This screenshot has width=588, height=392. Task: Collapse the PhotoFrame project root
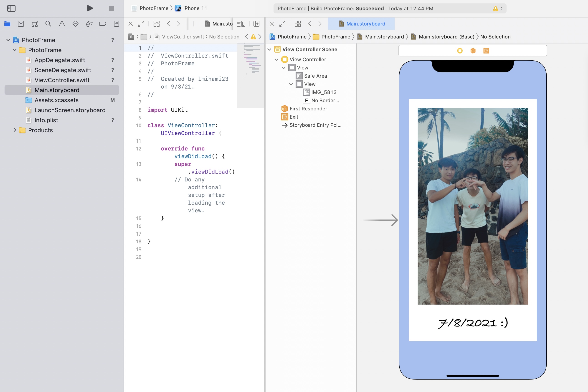8,40
